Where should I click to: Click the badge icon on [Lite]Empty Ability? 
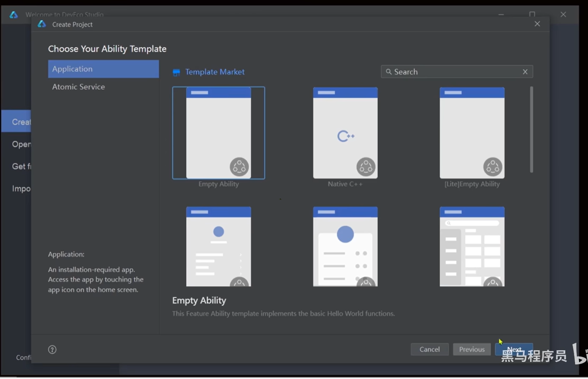pos(493,167)
